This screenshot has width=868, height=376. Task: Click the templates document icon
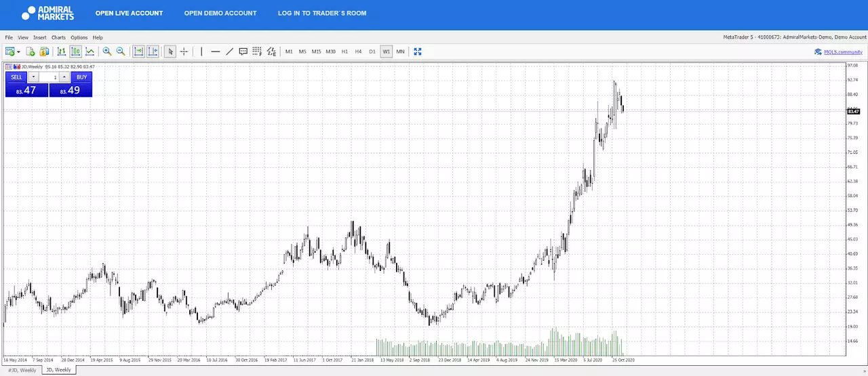tap(31, 51)
